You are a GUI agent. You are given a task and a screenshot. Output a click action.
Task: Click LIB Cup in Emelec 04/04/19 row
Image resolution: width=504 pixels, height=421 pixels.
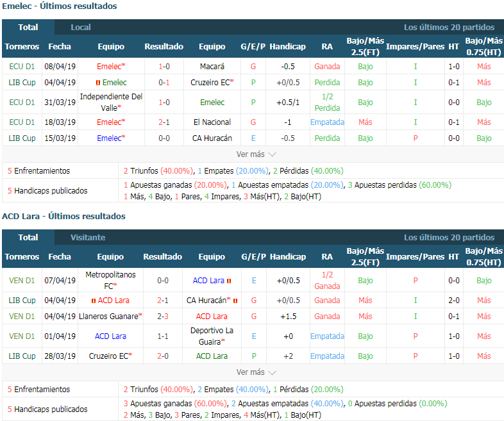click(x=22, y=83)
